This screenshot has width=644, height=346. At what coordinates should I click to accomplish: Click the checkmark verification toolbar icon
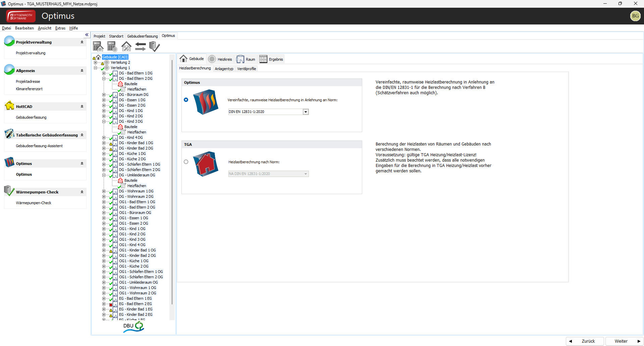tap(154, 46)
